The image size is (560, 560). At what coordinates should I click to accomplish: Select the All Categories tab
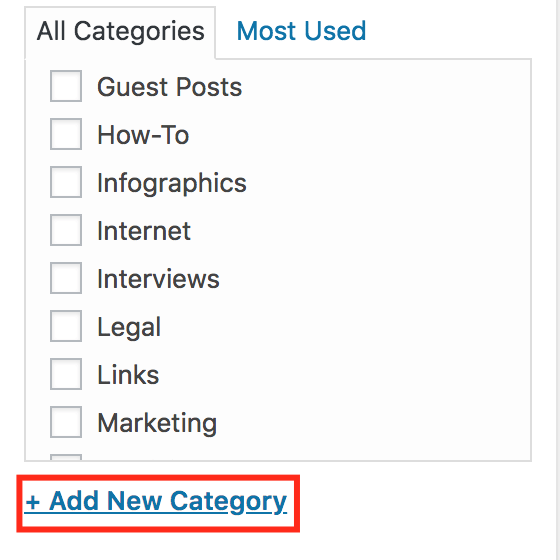click(120, 32)
